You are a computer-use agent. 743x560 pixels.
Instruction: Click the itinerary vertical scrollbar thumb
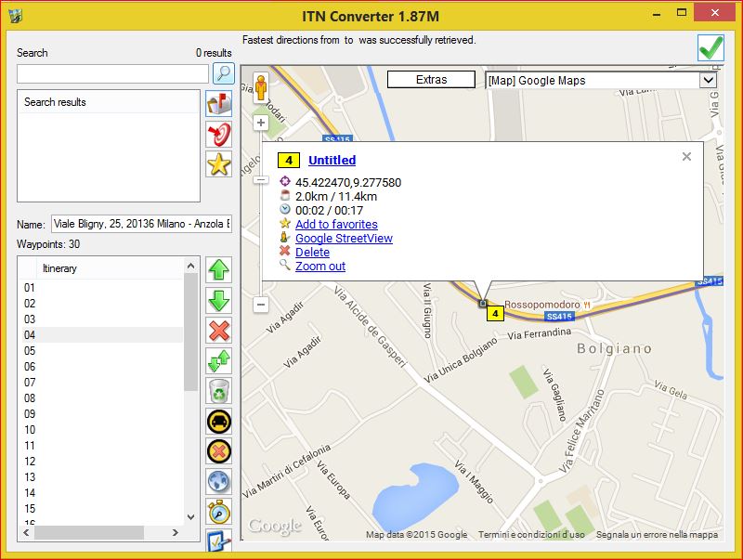pos(191,332)
